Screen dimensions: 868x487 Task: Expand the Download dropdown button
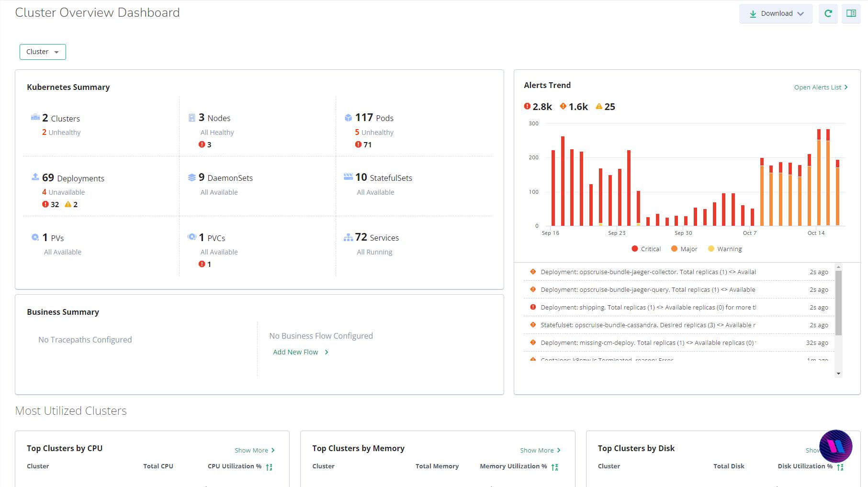pyautogui.click(x=776, y=13)
